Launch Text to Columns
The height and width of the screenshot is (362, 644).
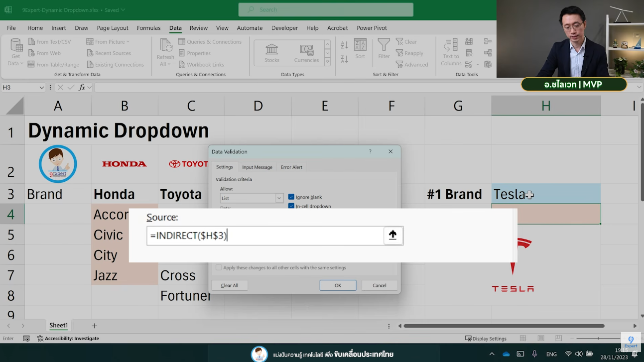[x=451, y=52]
